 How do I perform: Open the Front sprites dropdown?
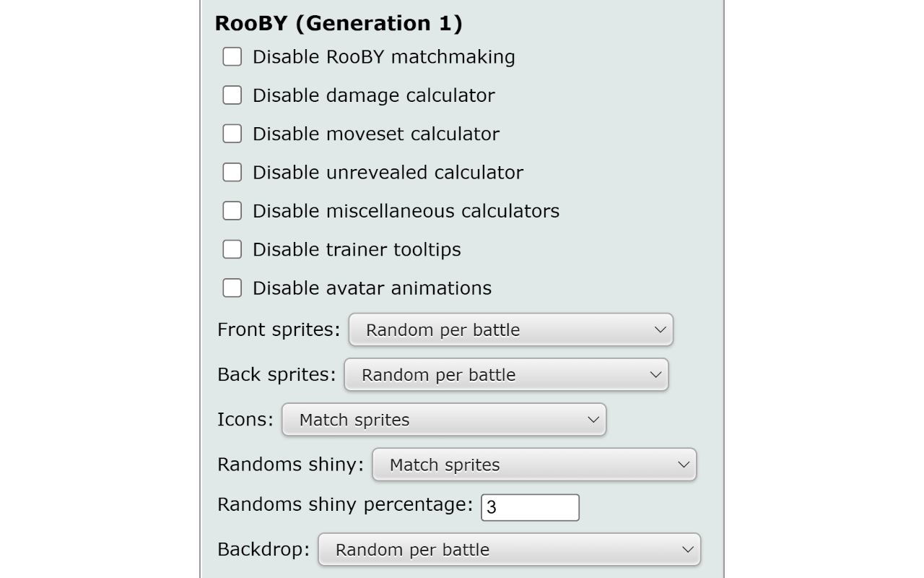pyautogui.click(x=510, y=329)
